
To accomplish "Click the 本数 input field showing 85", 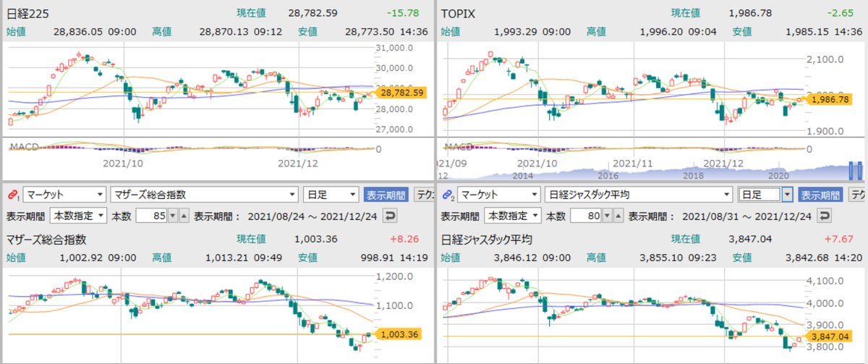I will tap(152, 216).
